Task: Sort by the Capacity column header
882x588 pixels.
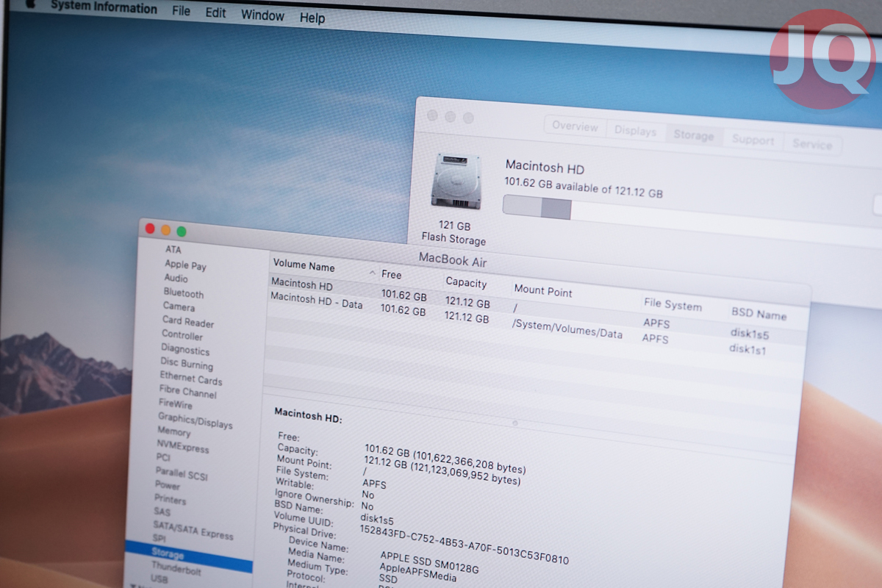Action: [x=466, y=282]
